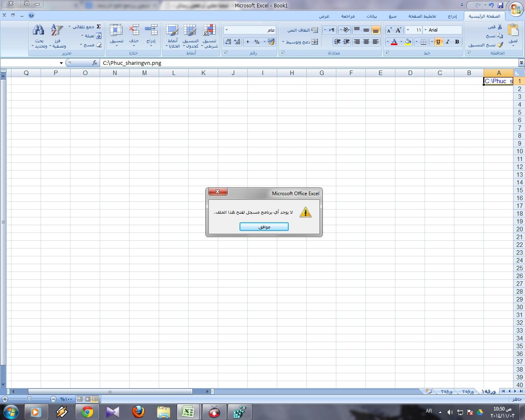Toggle Middle Align in alignment group
This screenshot has width=525, height=420.
point(366,30)
